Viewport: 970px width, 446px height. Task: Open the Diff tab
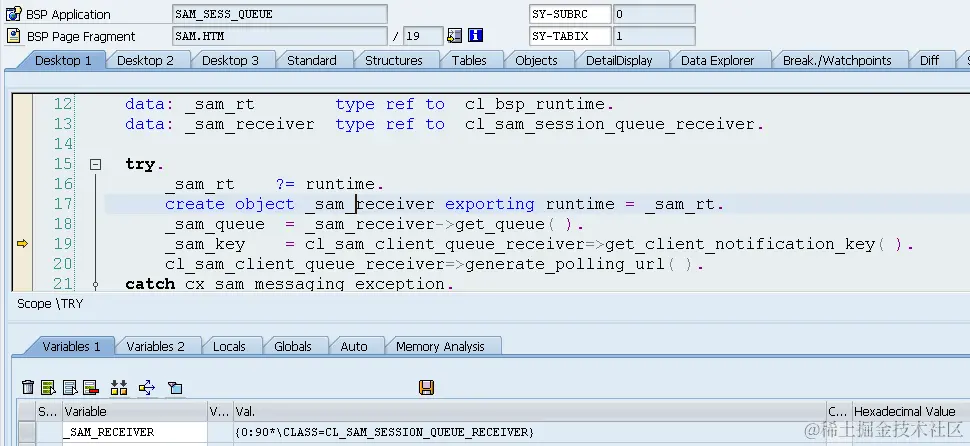coord(929,60)
